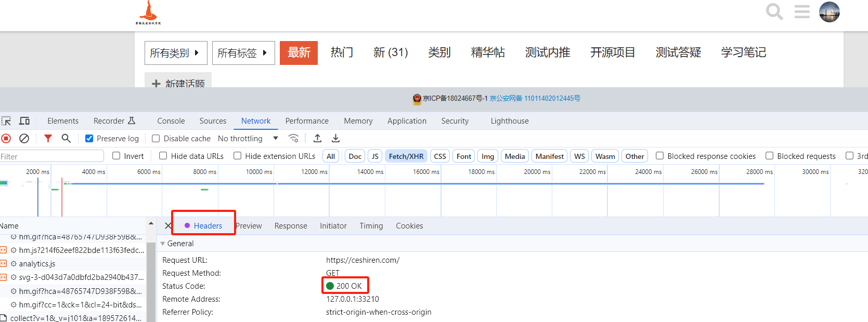Filter requests by Font type
This screenshot has height=322, width=868.
tap(464, 156)
